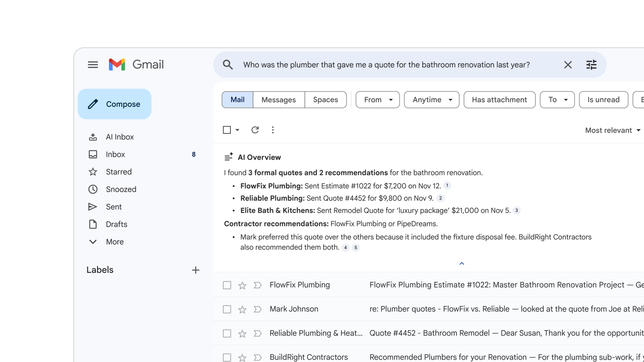Apply the Has attachment filter
Screen dimensions: 644x362
(x=499, y=100)
